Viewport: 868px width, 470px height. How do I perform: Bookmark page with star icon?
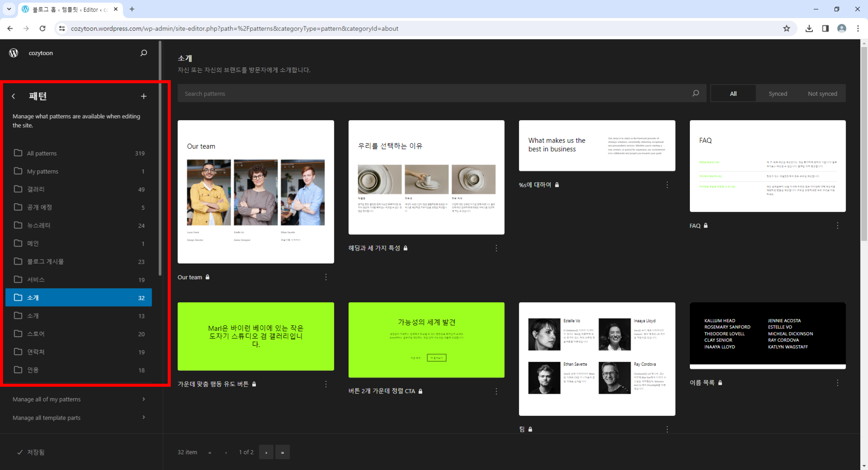click(786, 29)
